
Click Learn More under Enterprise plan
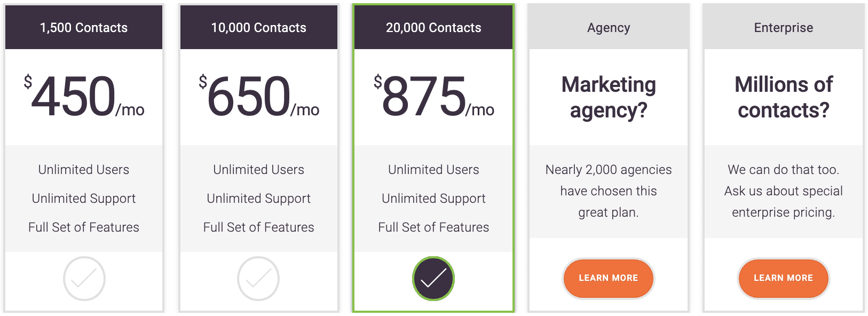point(783,278)
